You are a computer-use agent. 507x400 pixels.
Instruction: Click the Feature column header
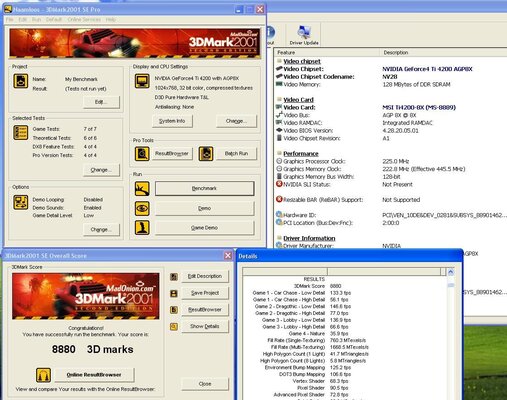click(327, 52)
